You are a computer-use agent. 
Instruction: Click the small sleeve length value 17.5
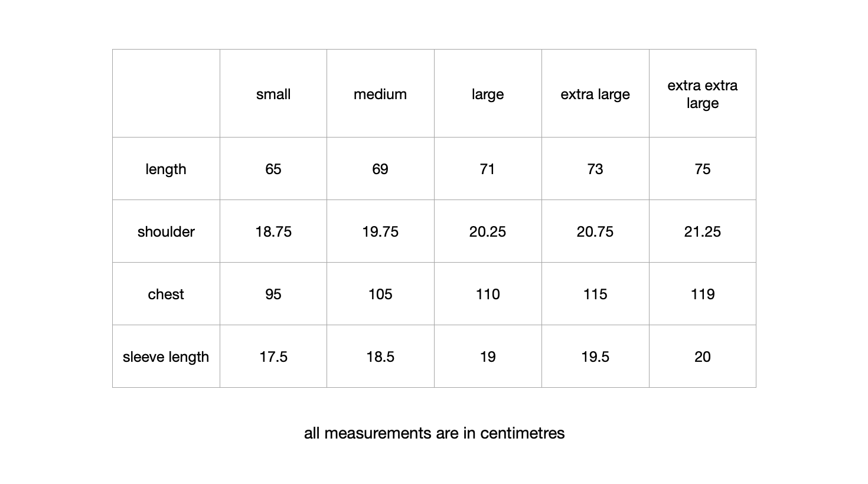point(273,357)
